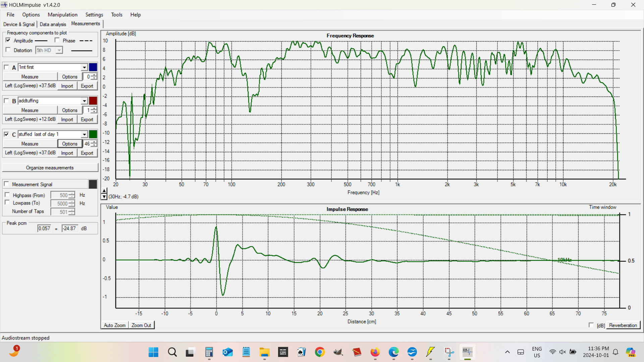Uncheck the Amplitude plot checkbox
The width and height of the screenshot is (644, 362).
[x=8, y=40]
